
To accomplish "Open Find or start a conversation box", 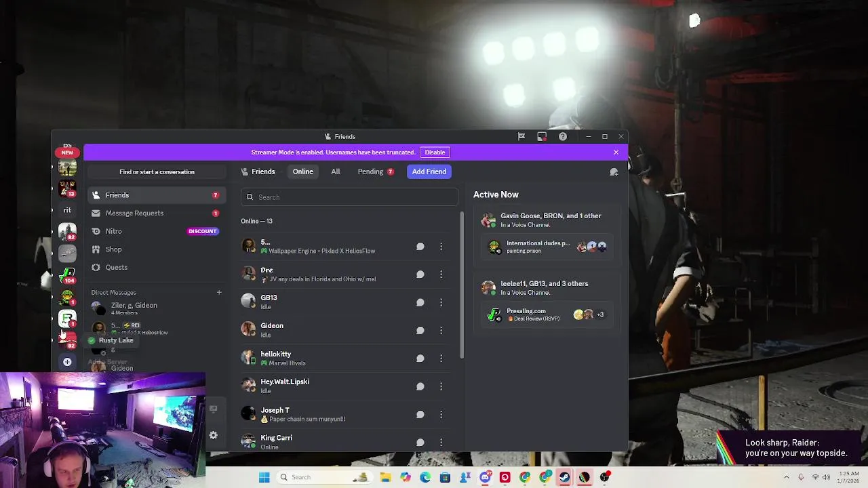I will click(157, 171).
